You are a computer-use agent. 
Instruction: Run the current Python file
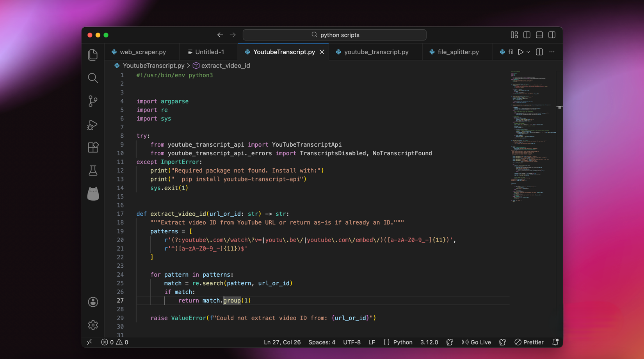tap(521, 52)
